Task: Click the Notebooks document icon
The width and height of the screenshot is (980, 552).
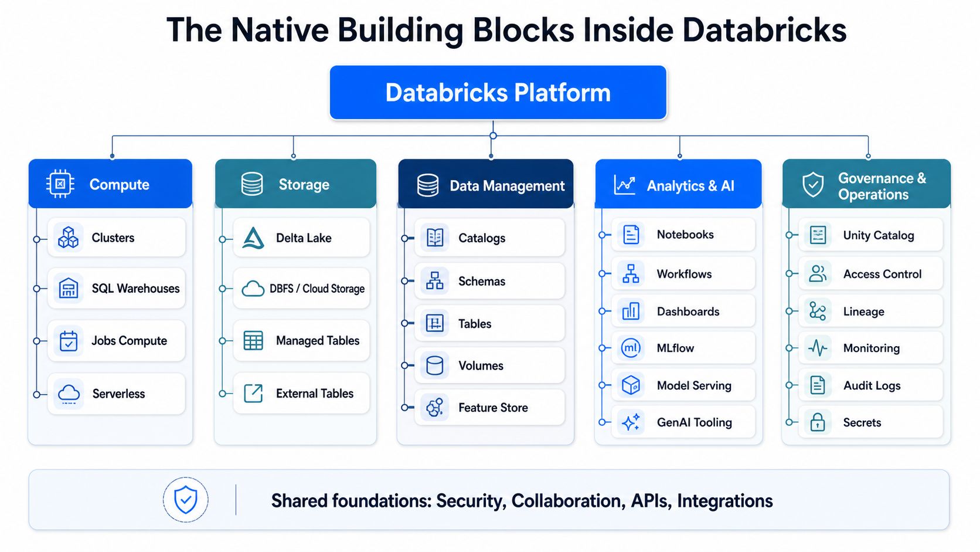Action: 631,235
